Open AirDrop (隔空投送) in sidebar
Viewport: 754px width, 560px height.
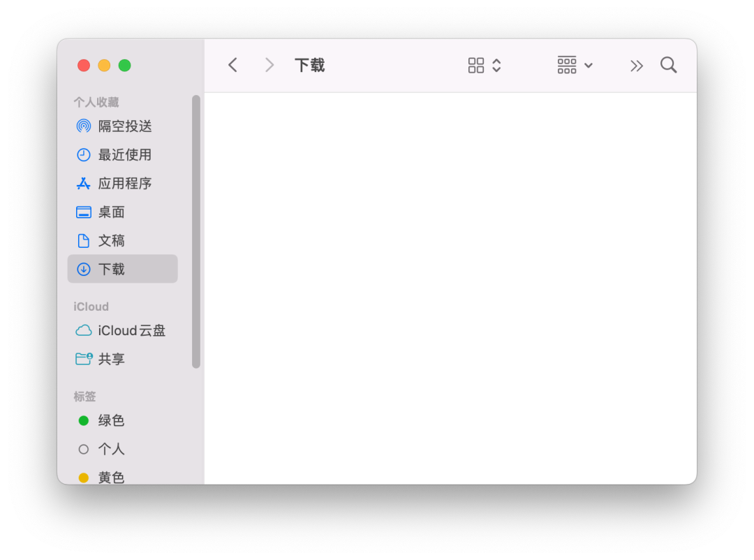pos(123,126)
